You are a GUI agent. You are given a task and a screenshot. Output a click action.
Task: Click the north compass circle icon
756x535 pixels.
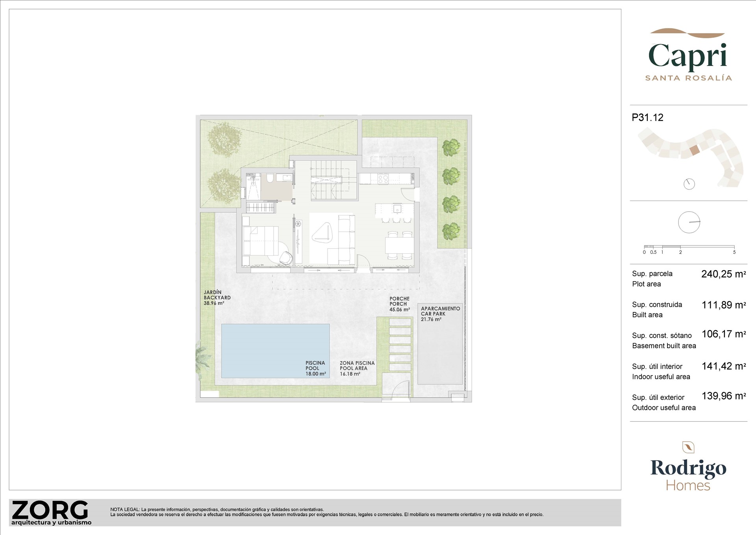(x=689, y=222)
